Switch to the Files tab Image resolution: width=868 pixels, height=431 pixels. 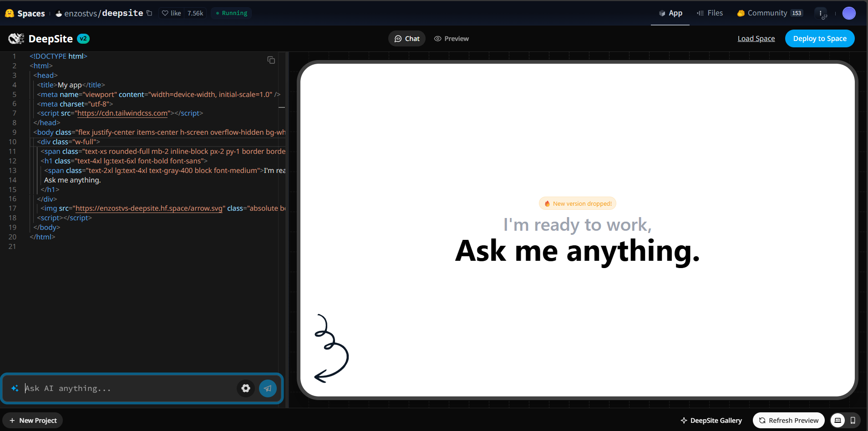tap(710, 13)
